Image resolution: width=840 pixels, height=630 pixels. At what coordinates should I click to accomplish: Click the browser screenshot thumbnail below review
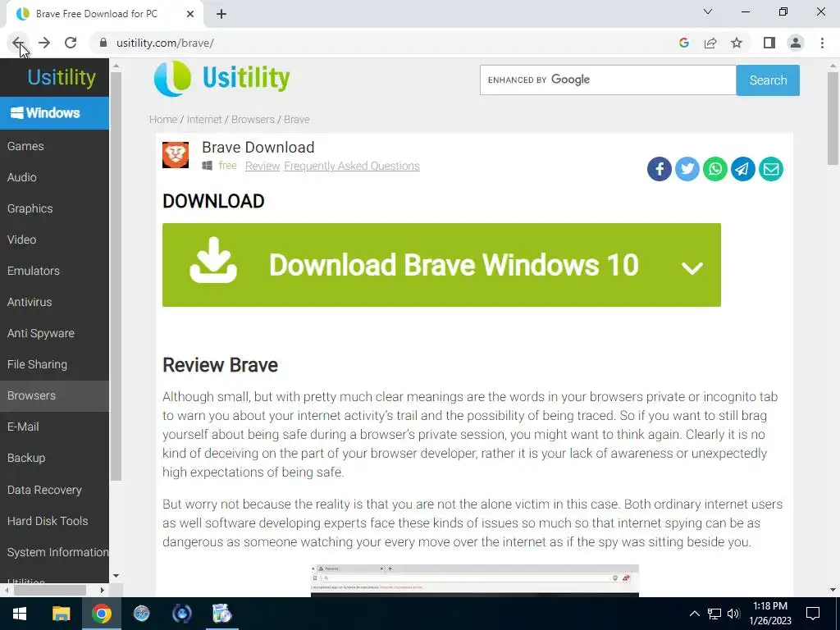[x=475, y=581]
